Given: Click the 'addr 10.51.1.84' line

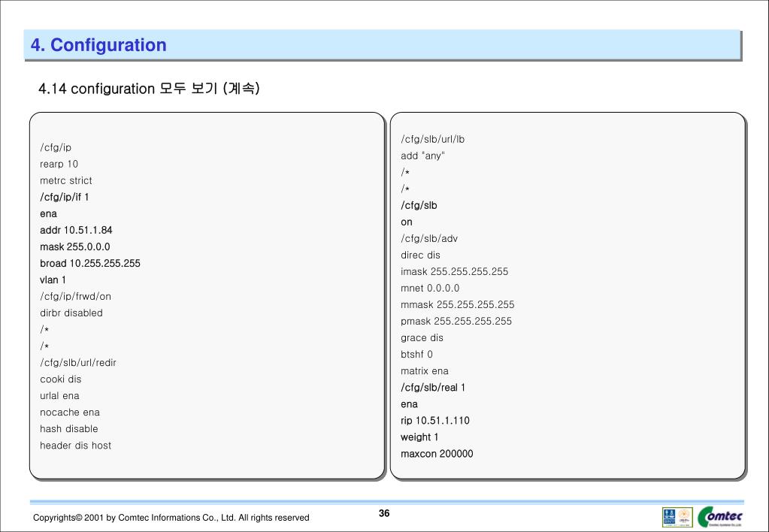Looking at the screenshot, I should 76,231.
